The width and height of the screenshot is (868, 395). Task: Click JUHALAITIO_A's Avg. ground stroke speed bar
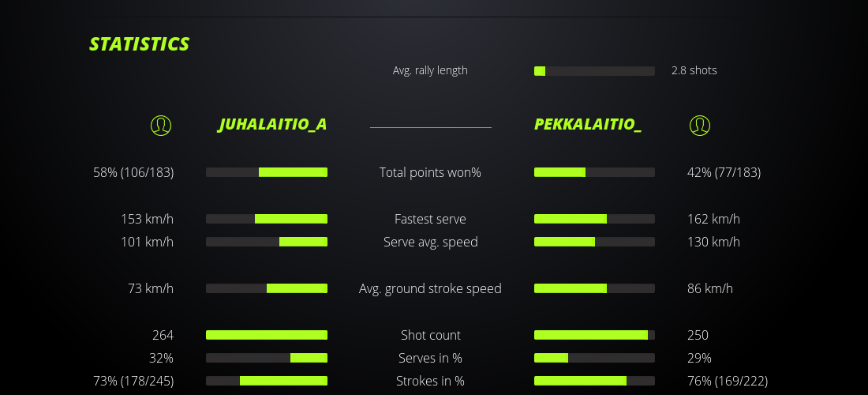[x=267, y=288]
